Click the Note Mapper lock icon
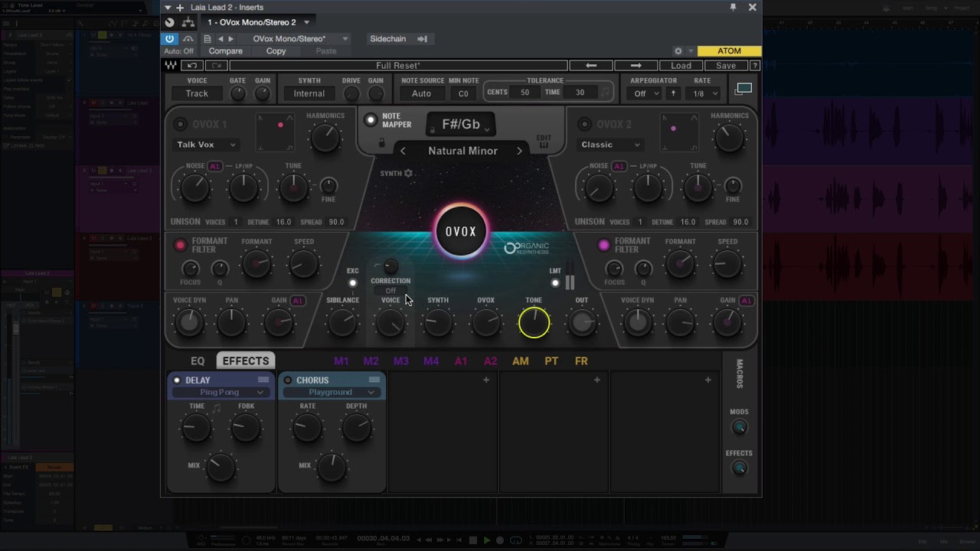Image resolution: width=980 pixels, height=551 pixels. coord(381,143)
